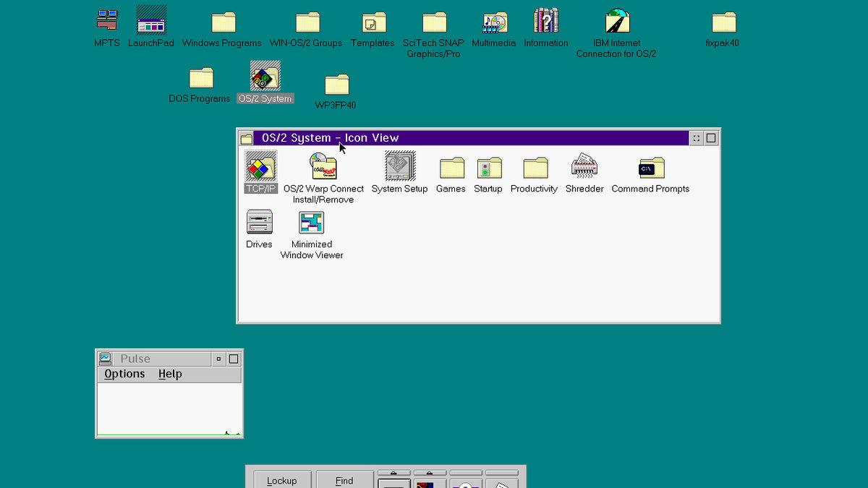This screenshot has height=488, width=868.
Task: Open Options menu in Pulse
Action: click(x=124, y=374)
